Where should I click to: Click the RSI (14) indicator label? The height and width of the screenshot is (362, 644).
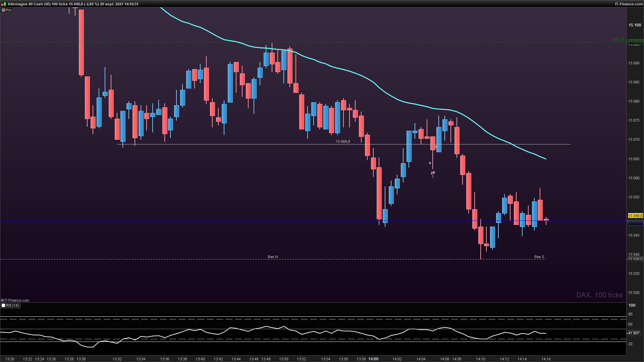click(12, 305)
